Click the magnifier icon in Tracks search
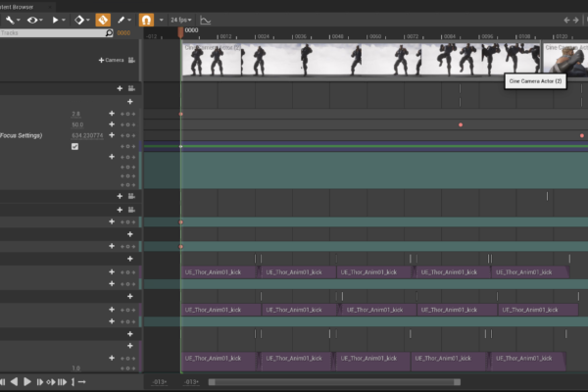588x392 pixels. pyautogui.click(x=109, y=33)
